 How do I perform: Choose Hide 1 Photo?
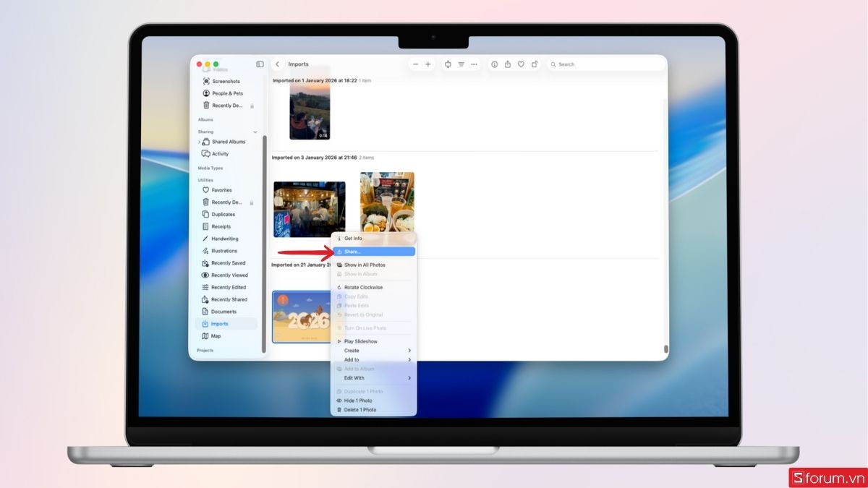[x=373, y=401]
